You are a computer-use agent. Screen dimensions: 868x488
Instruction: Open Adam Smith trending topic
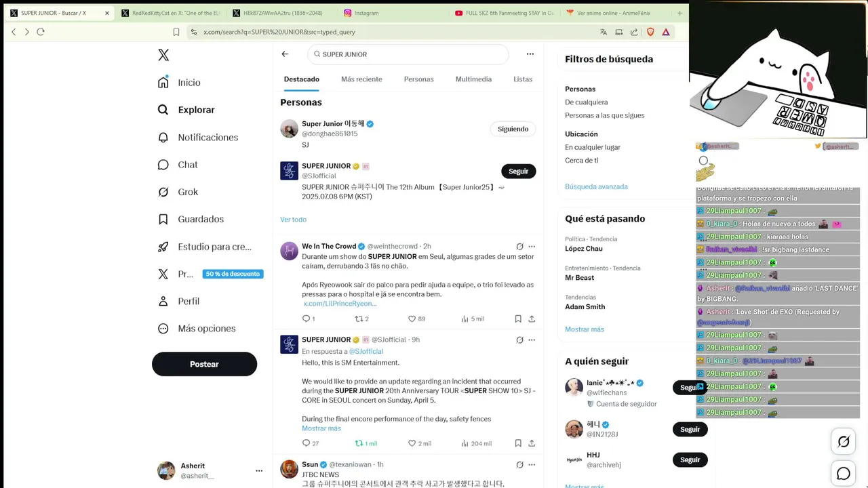coord(585,307)
